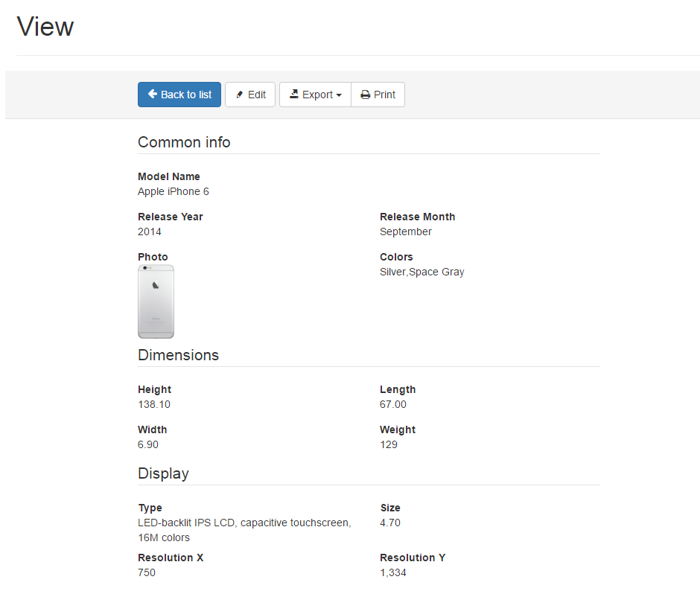Click the Print button label

384,95
